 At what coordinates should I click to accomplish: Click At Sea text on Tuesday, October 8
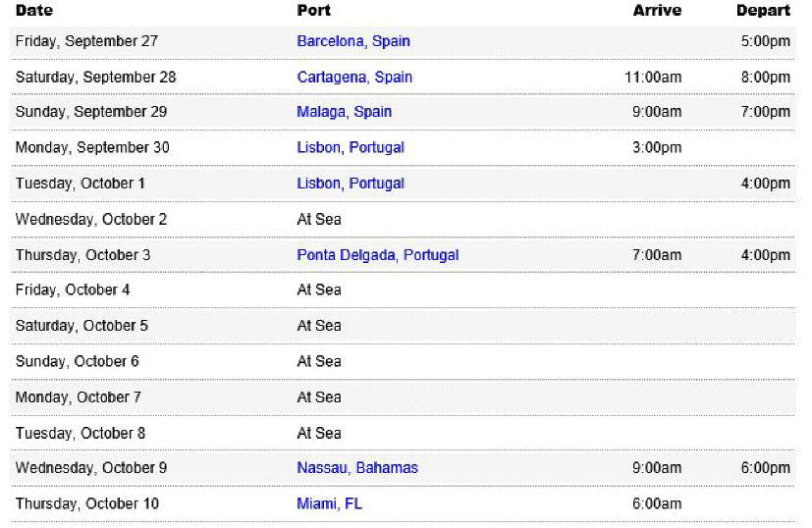(318, 433)
